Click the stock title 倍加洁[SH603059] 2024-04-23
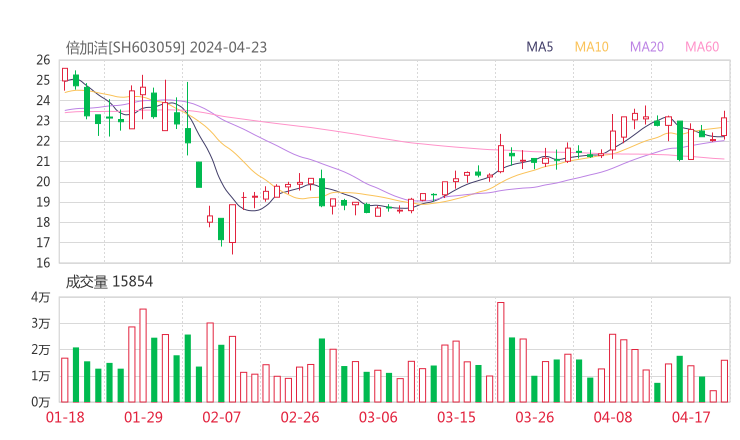 pos(166,48)
